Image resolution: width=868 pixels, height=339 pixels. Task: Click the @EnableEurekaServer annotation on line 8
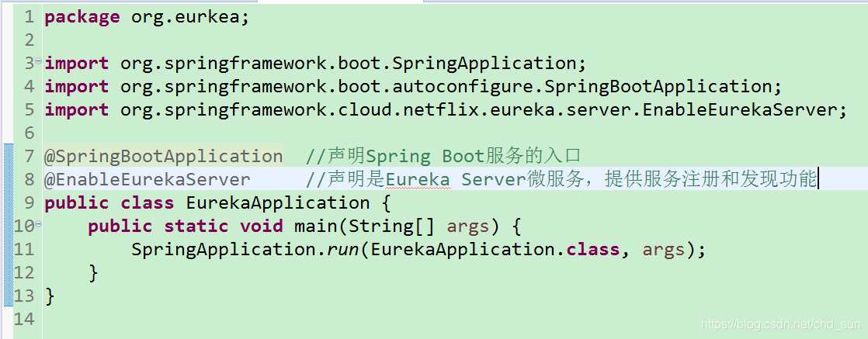[148, 180]
